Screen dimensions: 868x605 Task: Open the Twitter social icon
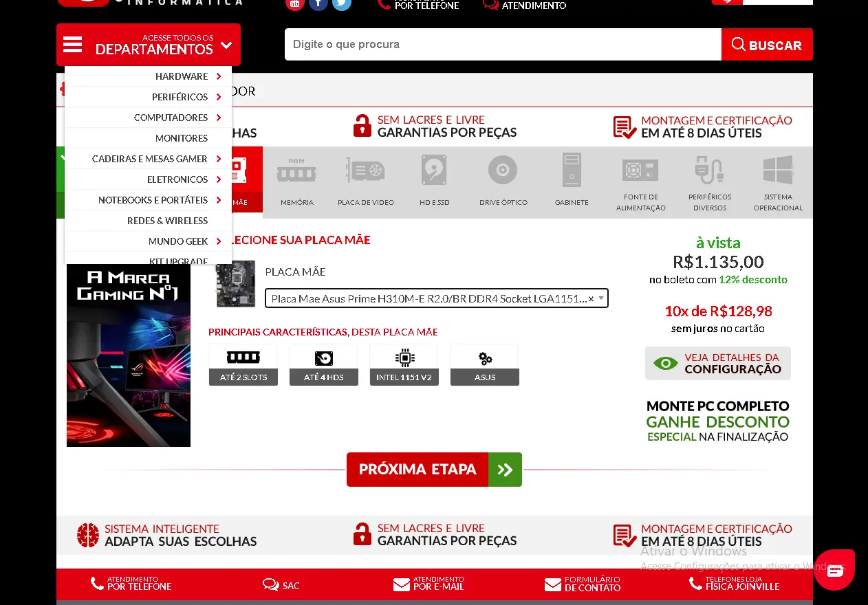click(x=342, y=3)
